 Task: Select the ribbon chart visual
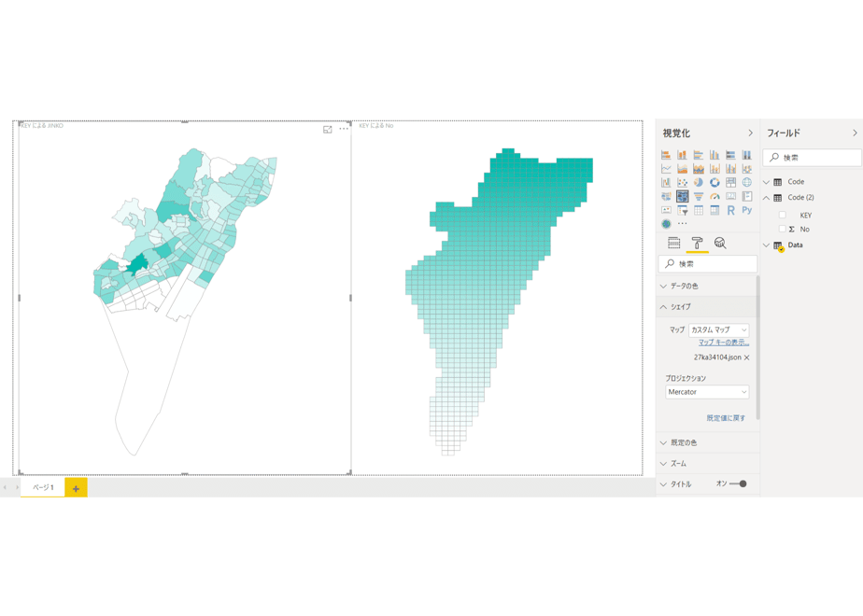(x=747, y=169)
